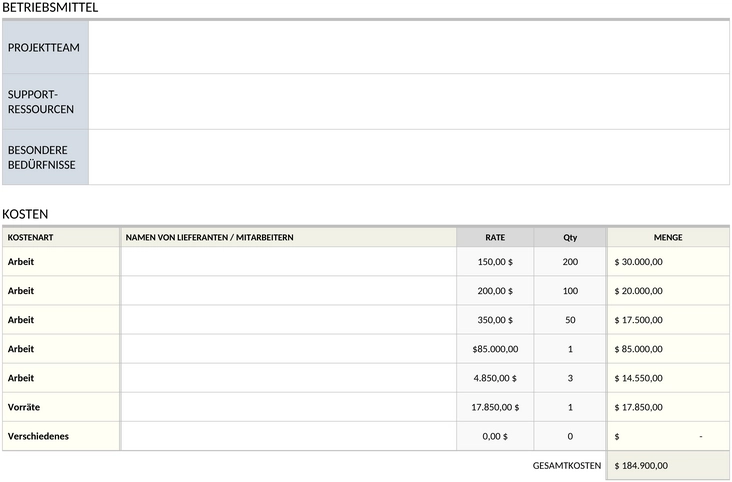Select the KOSTENART column header

pos(60,238)
